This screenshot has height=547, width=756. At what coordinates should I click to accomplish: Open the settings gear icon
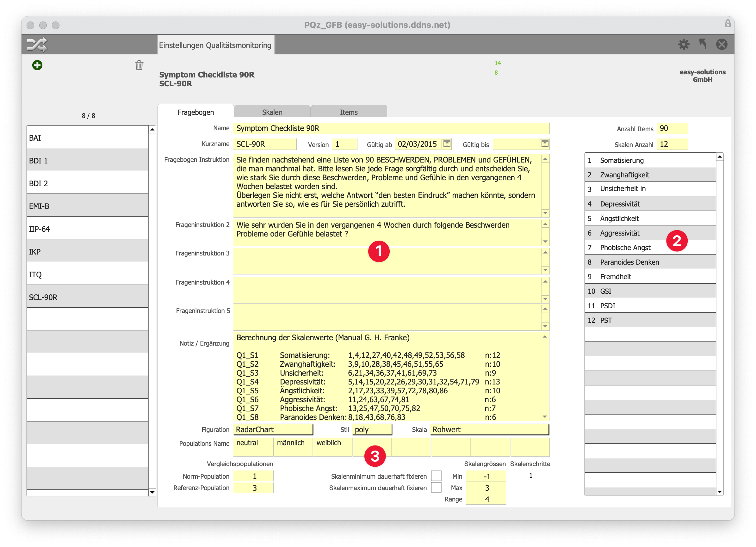coord(683,44)
